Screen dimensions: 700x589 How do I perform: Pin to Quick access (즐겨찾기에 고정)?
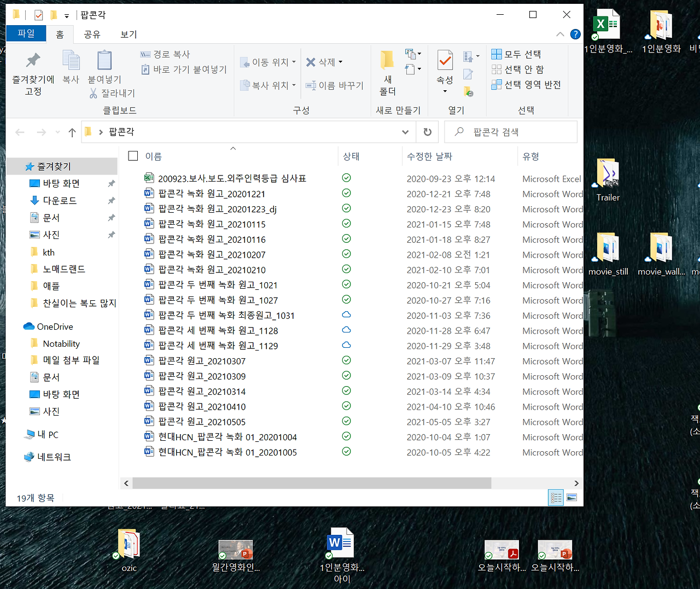point(33,74)
